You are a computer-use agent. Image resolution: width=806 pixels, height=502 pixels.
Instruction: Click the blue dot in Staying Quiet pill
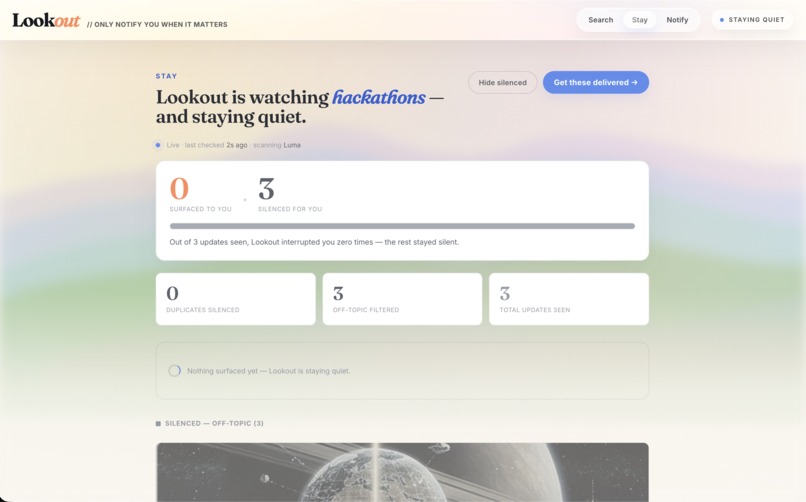(x=722, y=20)
